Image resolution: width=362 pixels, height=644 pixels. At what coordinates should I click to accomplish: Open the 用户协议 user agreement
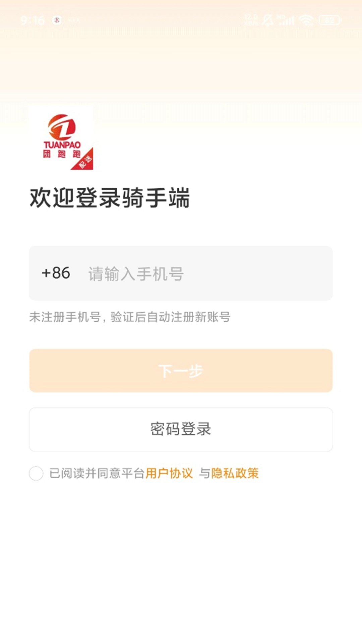tap(170, 474)
